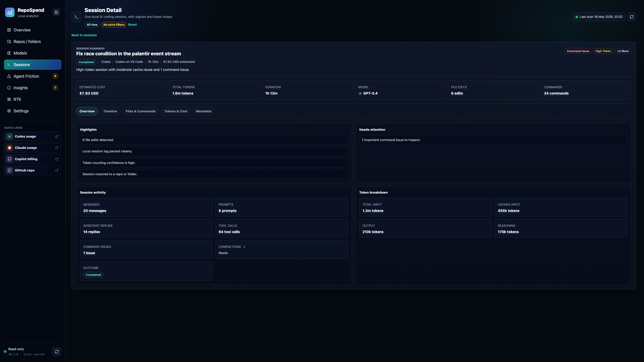The image size is (644, 362).
Task: Click Back to sessions link
Action: (84, 35)
